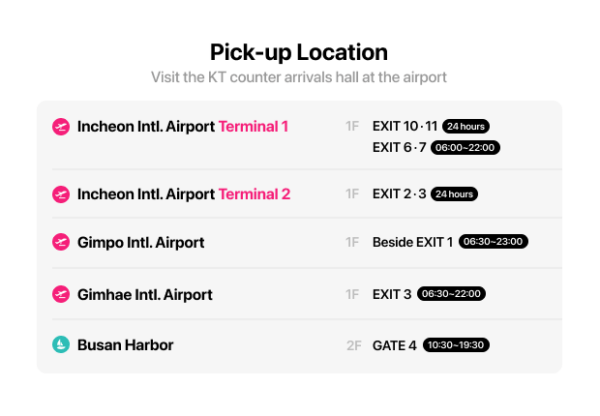This screenshot has width=600, height=416.
Task: Click the Gimpo airport airplane icon
Action: (61, 242)
